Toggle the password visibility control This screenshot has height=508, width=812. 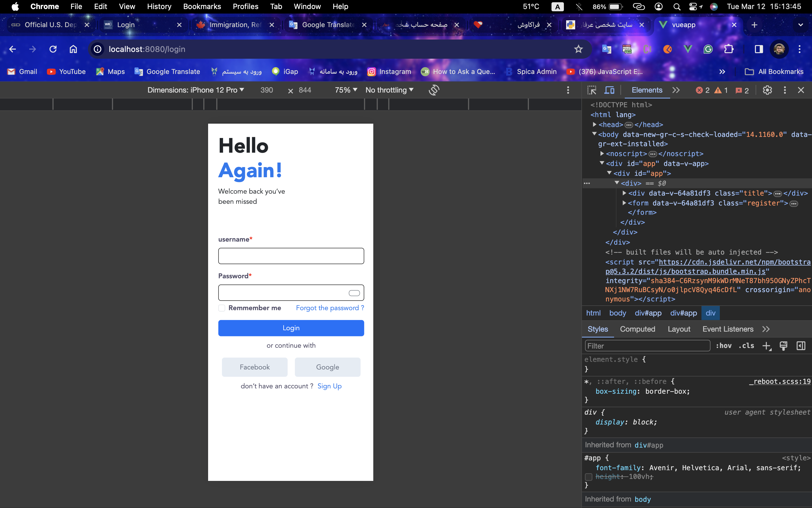[x=354, y=293]
